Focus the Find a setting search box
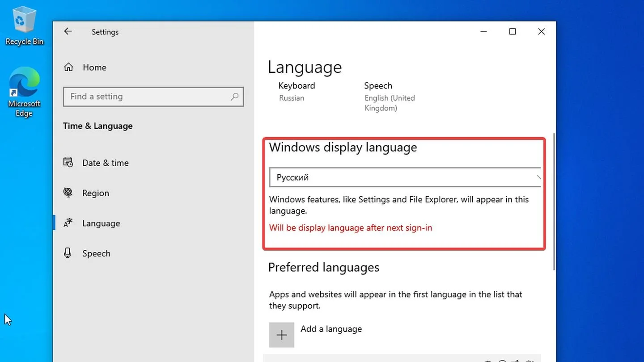Image resolution: width=644 pixels, height=362 pixels. [x=153, y=97]
